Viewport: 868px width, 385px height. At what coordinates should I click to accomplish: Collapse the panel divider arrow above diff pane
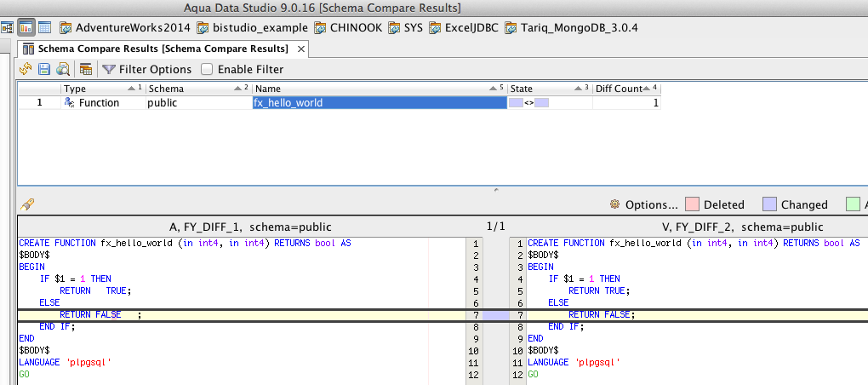[x=496, y=190]
